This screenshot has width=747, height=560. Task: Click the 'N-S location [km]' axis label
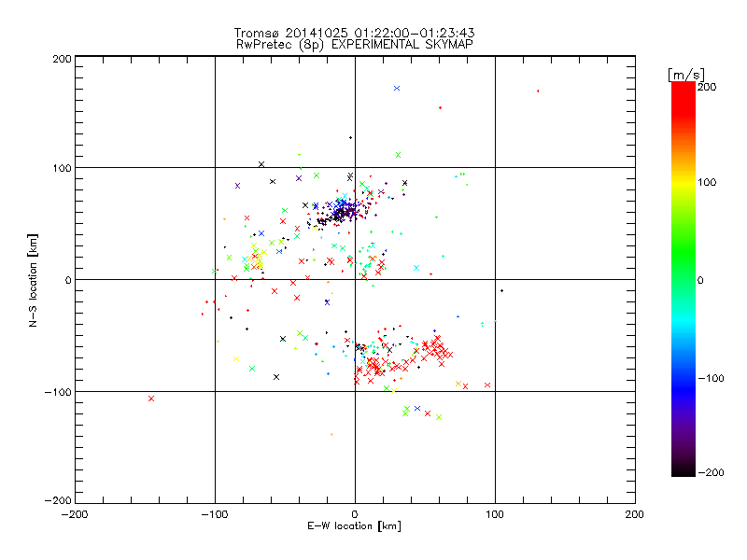33,281
